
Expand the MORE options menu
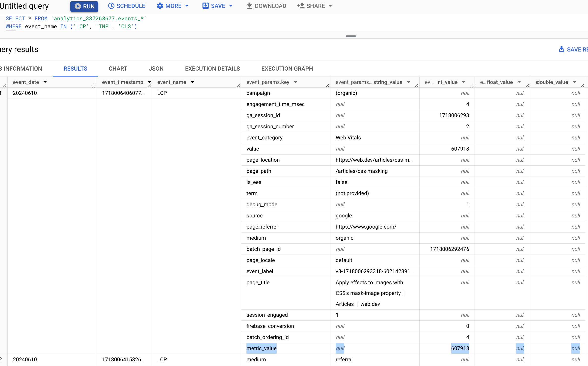coord(172,6)
